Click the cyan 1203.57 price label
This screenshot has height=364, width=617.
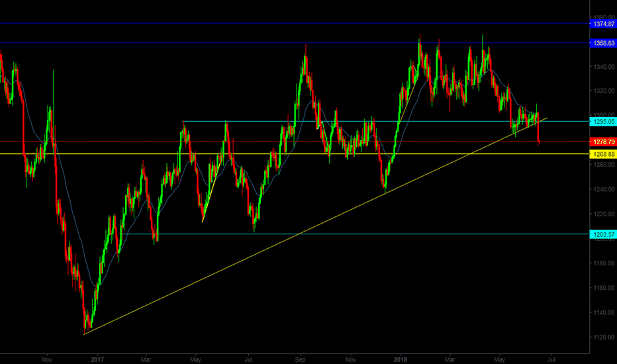click(x=603, y=234)
